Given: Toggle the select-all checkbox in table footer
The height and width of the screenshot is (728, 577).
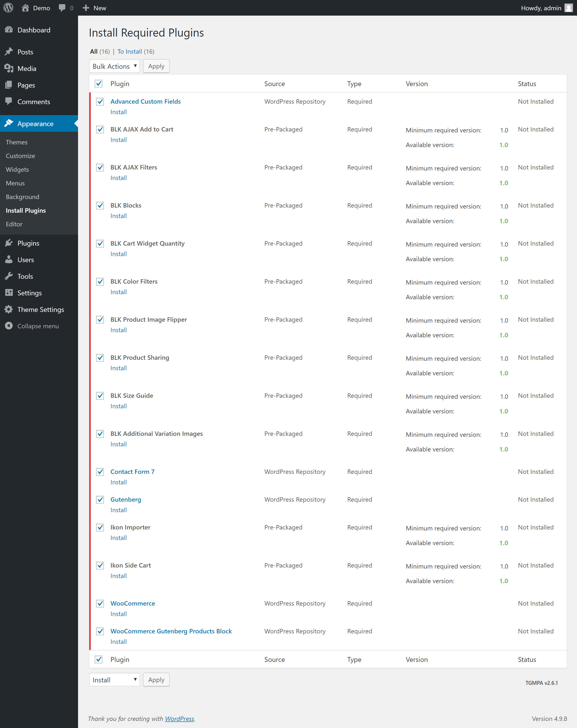Looking at the screenshot, I should pos(99,659).
